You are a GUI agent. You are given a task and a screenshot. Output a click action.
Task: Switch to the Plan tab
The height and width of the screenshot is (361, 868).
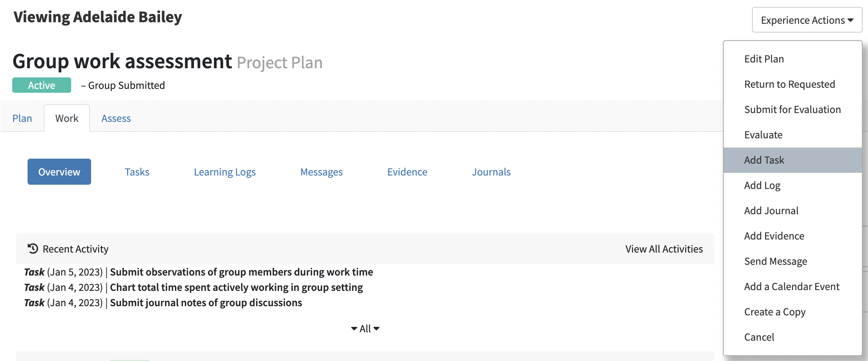pos(22,118)
